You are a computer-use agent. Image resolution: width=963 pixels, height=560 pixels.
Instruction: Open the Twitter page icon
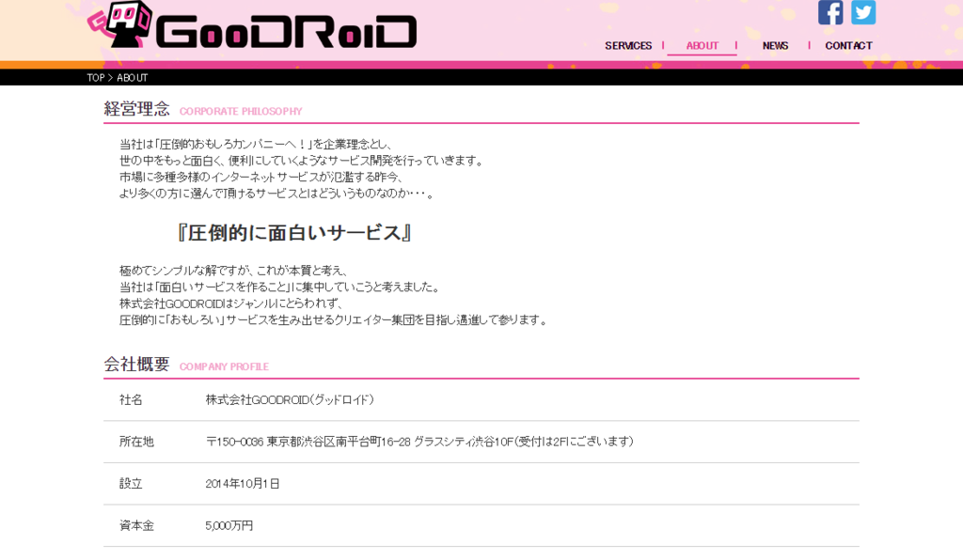pos(863,12)
